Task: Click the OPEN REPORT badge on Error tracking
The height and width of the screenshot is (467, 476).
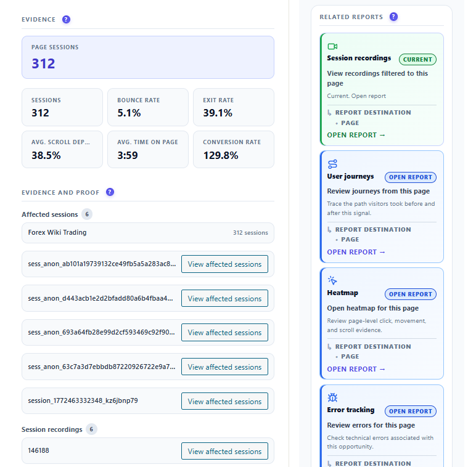Action: tap(411, 411)
